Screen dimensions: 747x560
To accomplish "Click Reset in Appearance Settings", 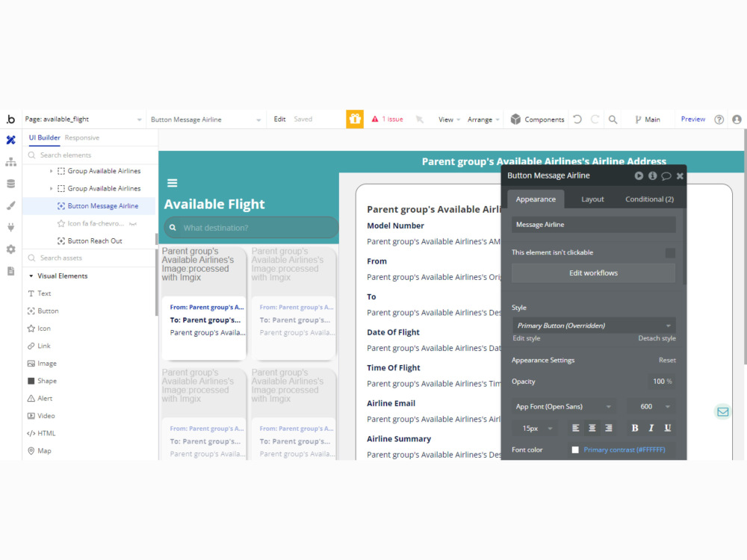I will click(667, 360).
